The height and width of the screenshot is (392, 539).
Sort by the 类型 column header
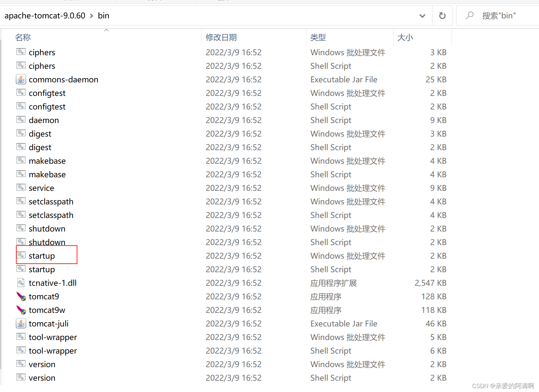(x=318, y=37)
